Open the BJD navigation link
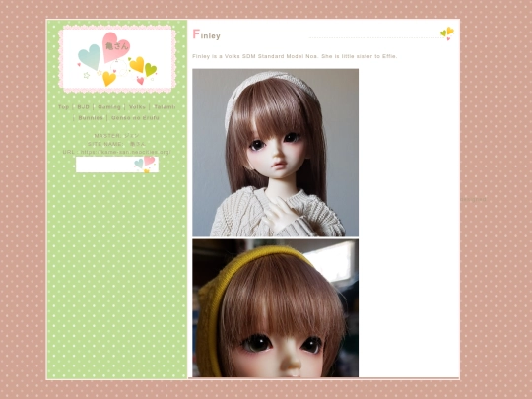Image resolution: width=532 pixels, height=399 pixels. (x=83, y=106)
